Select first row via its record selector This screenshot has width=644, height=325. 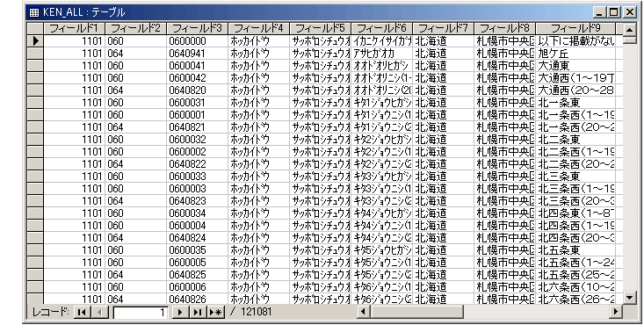[x=35, y=41]
